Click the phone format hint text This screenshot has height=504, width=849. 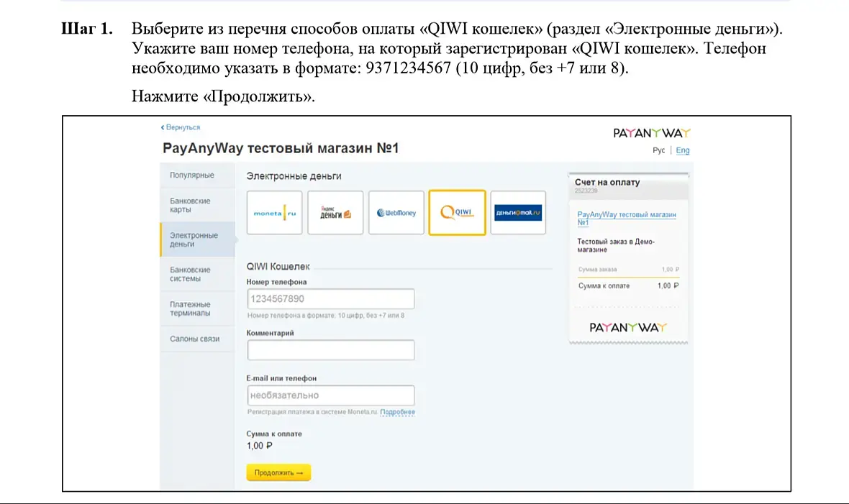click(326, 316)
